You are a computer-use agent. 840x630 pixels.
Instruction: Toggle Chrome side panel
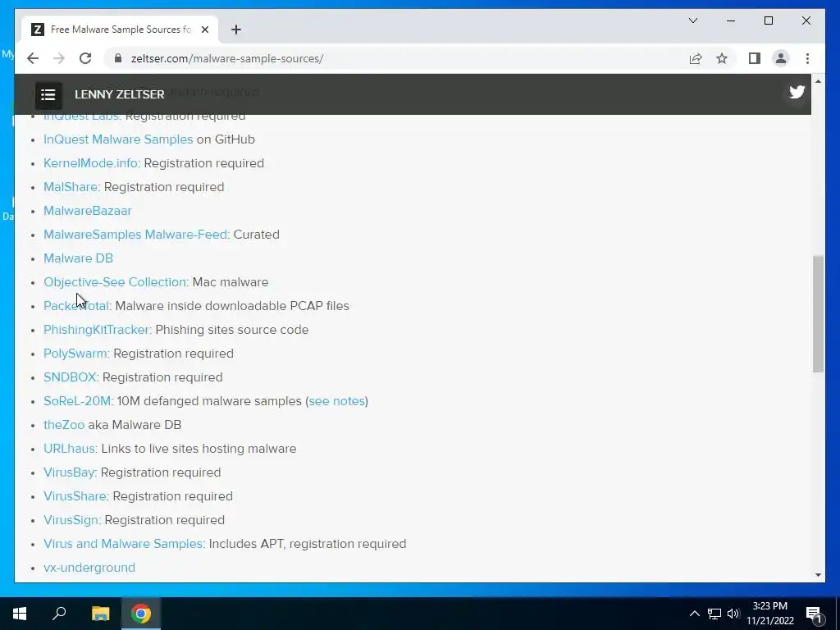tap(755, 58)
